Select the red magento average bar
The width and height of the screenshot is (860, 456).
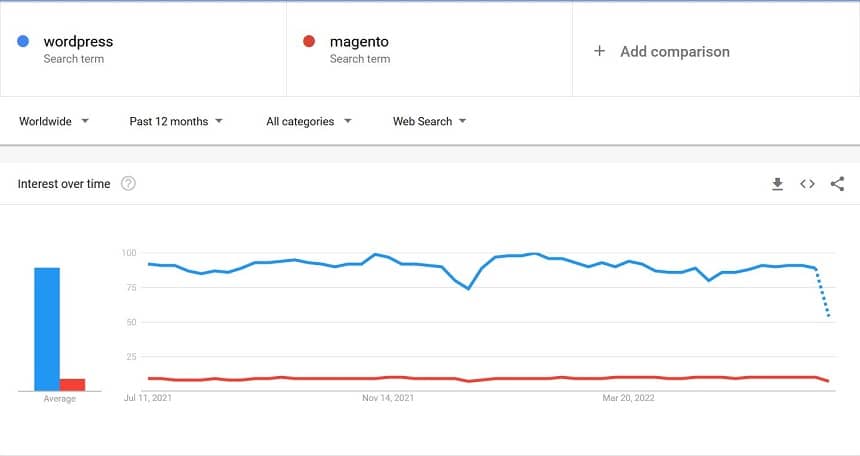tap(72, 385)
